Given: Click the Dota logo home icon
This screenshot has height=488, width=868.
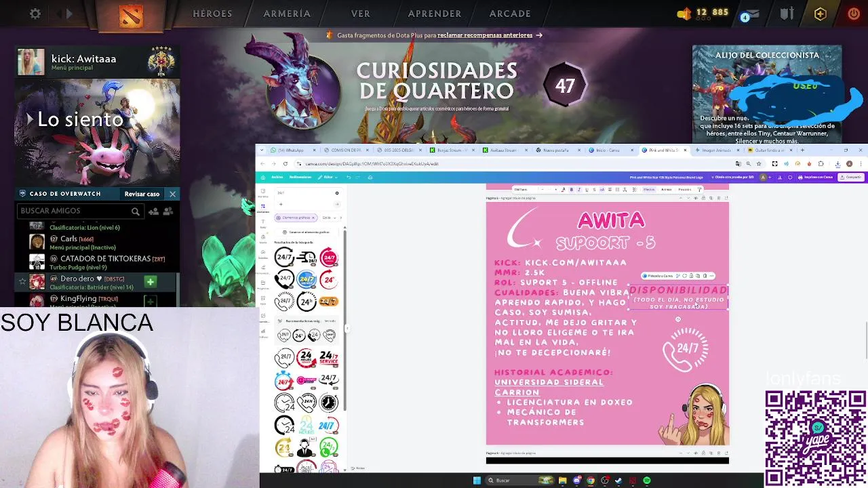Looking at the screenshot, I should point(131,16).
